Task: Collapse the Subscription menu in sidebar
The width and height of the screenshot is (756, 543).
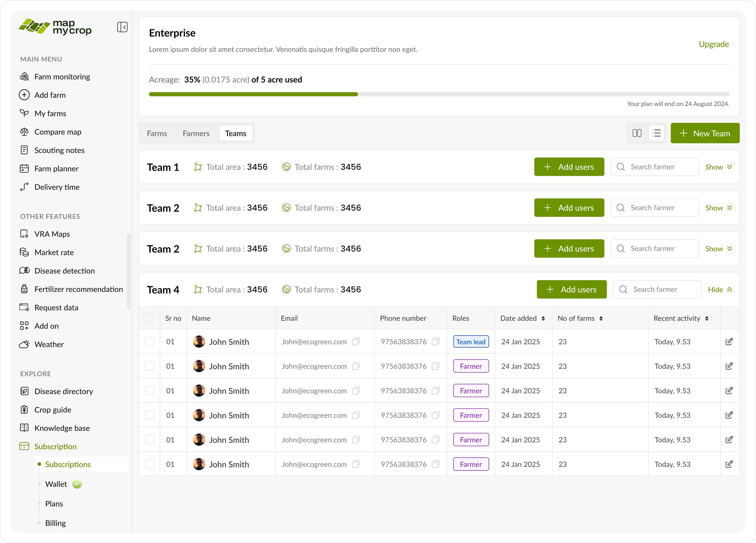Action: click(x=55, y=446)
